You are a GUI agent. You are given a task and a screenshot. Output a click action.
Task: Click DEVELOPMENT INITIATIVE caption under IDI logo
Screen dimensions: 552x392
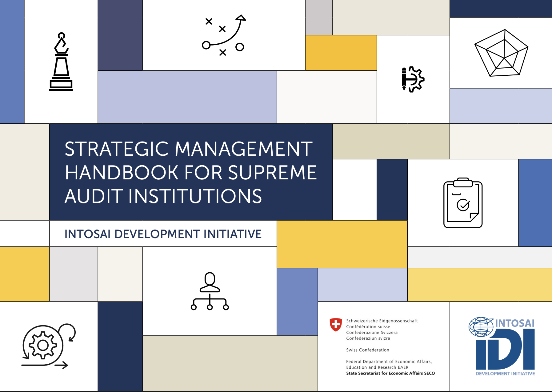(x=505, y=374)
